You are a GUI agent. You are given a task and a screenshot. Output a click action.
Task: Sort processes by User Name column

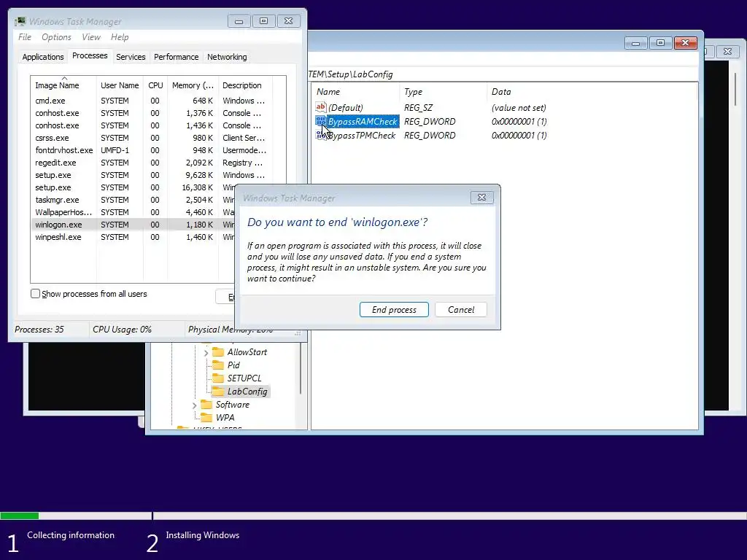120,85
